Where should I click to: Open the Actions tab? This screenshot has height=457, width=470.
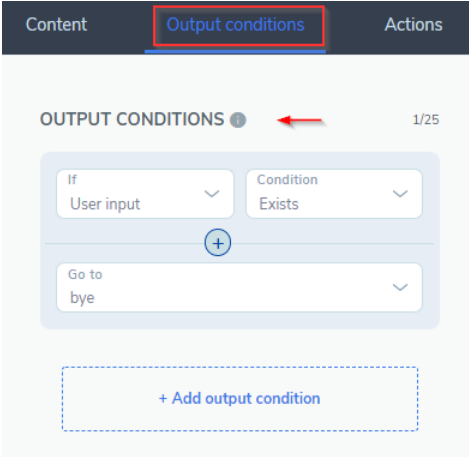point(414,24)
